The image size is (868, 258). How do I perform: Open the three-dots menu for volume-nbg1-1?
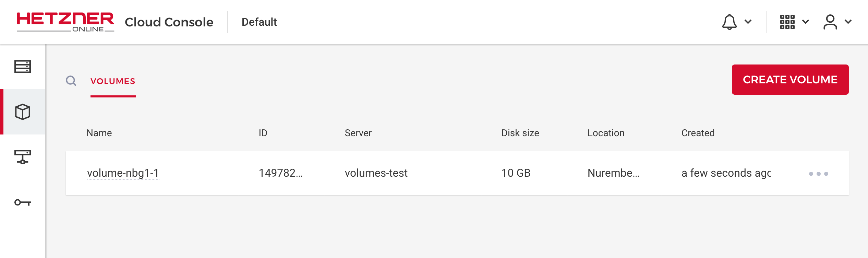(818, 174)
